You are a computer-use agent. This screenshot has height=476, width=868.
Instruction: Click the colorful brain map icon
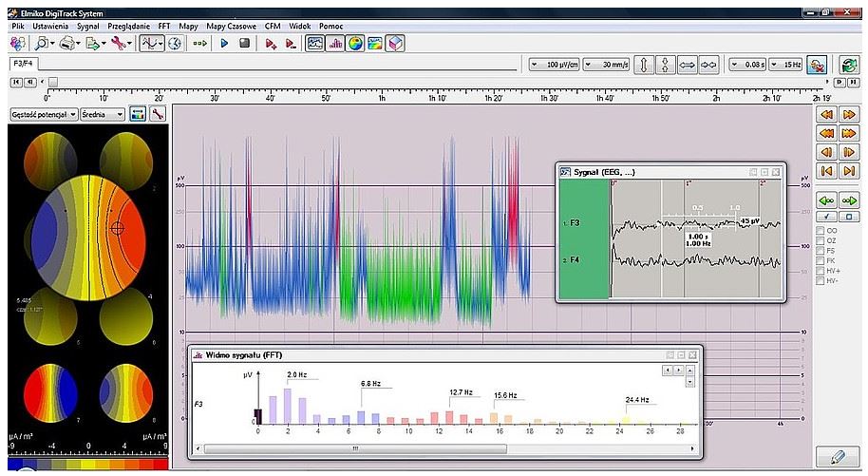(x=354, y=43)
